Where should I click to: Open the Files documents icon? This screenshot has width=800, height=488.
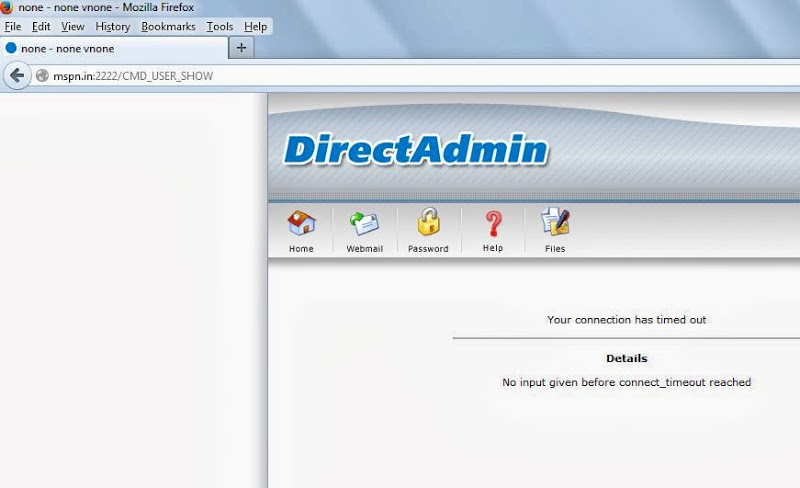point(555,222)
